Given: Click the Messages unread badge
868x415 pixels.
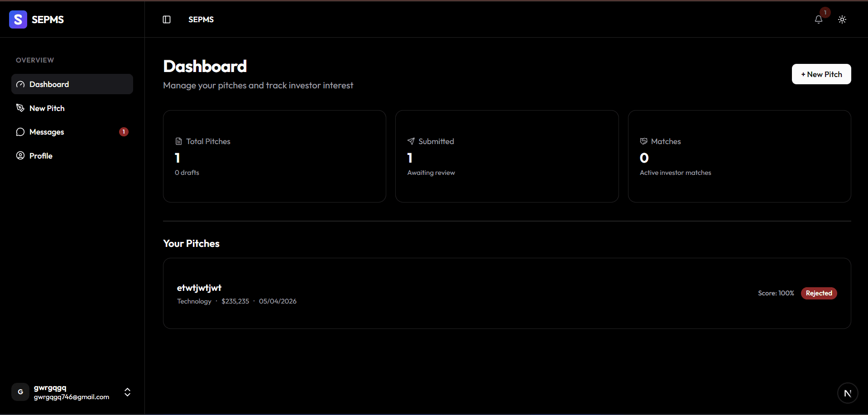Looking at the screenshot, I should point(124,132).
